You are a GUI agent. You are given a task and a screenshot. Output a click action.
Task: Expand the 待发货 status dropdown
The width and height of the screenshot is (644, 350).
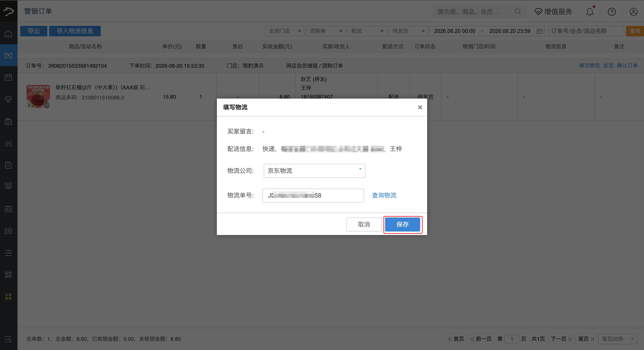[x=408, y=31]
